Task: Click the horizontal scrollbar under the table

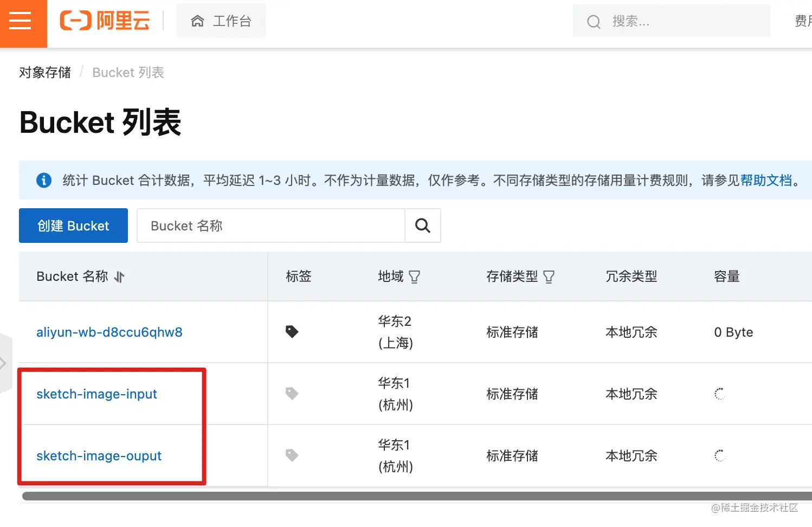Action: pyautogui.click(x=417, y=496)
